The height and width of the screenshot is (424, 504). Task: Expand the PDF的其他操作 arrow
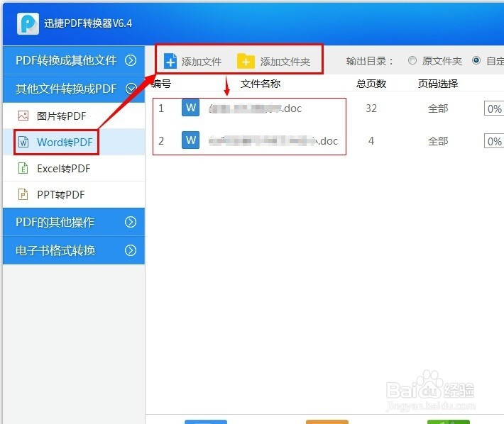[131, 222]
